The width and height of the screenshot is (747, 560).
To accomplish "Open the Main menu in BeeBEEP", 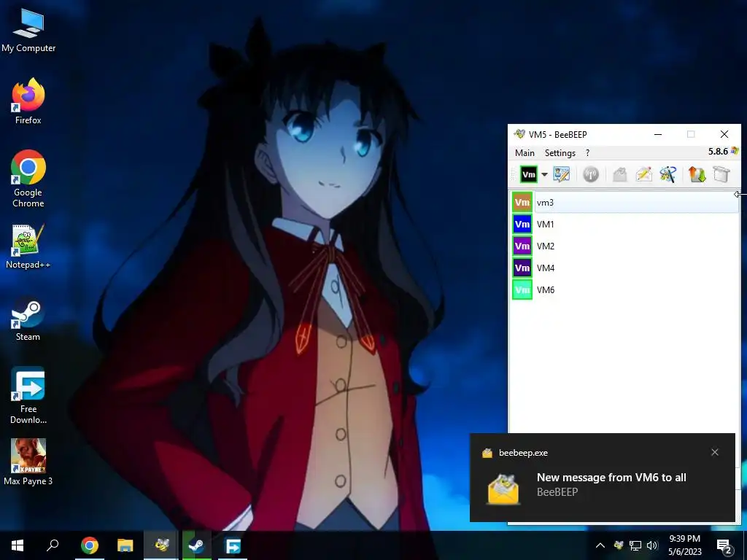I will (x=525, y=153).
